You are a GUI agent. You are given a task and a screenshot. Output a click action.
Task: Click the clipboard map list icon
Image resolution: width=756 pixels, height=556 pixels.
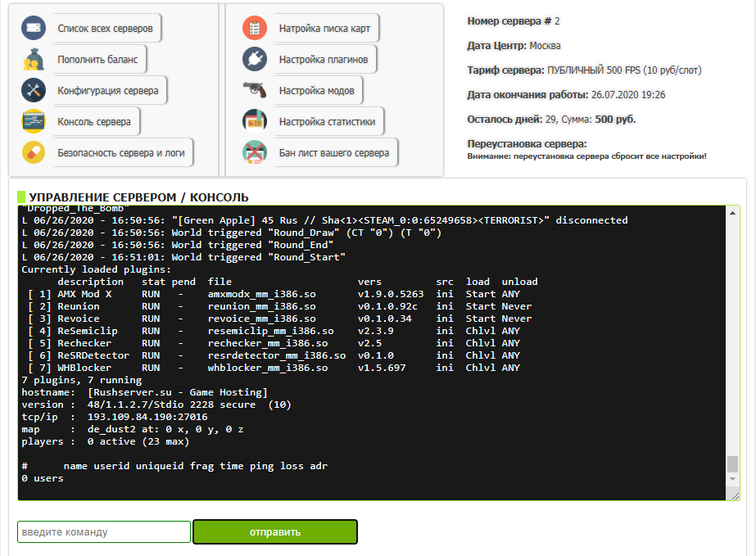255,28
